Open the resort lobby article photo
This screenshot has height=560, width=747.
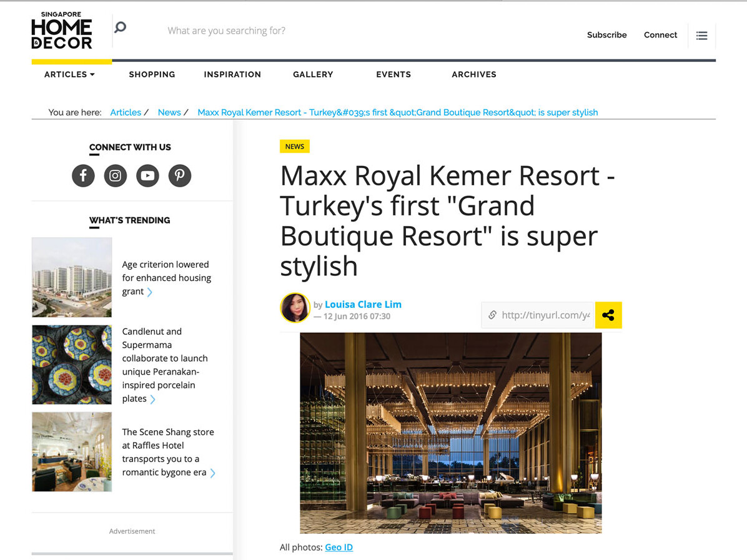point(451,433)
